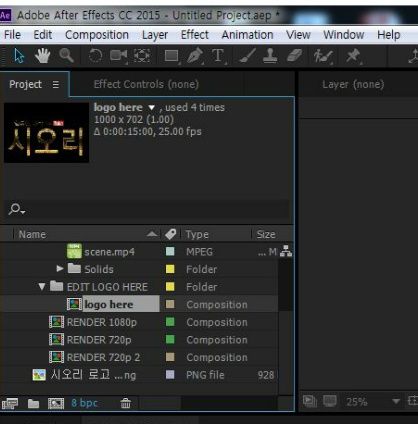Sort by the Size column header
The image size is (418, 424).
[x=266, y=234]
